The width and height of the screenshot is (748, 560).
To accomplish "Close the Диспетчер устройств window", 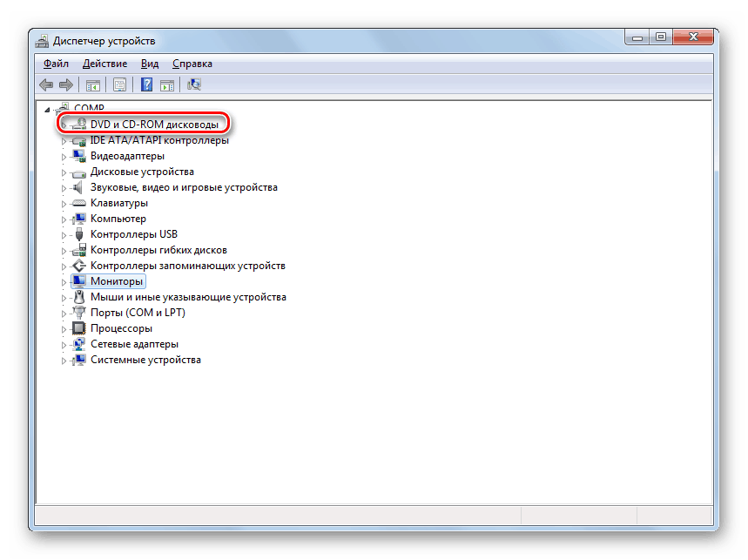I will (x=693, y=37).
